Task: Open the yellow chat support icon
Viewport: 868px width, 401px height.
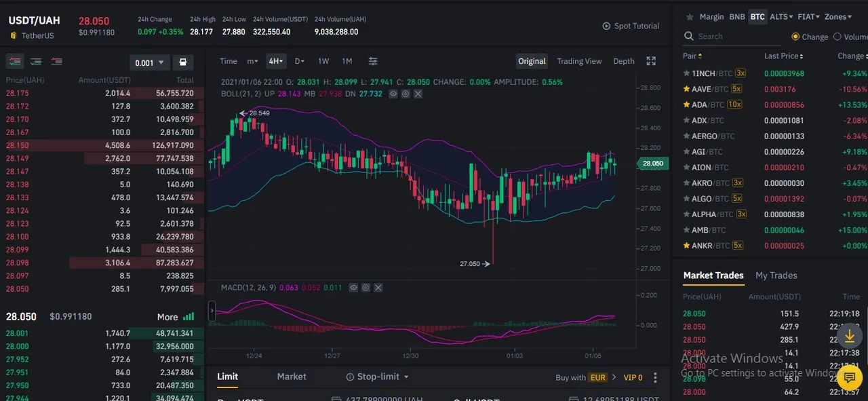Action: [x=850, y=377]
